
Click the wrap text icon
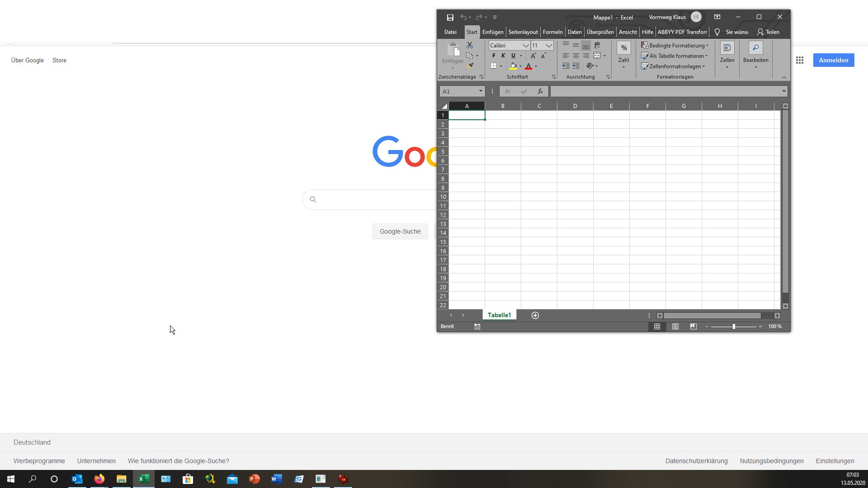point(597,45)
